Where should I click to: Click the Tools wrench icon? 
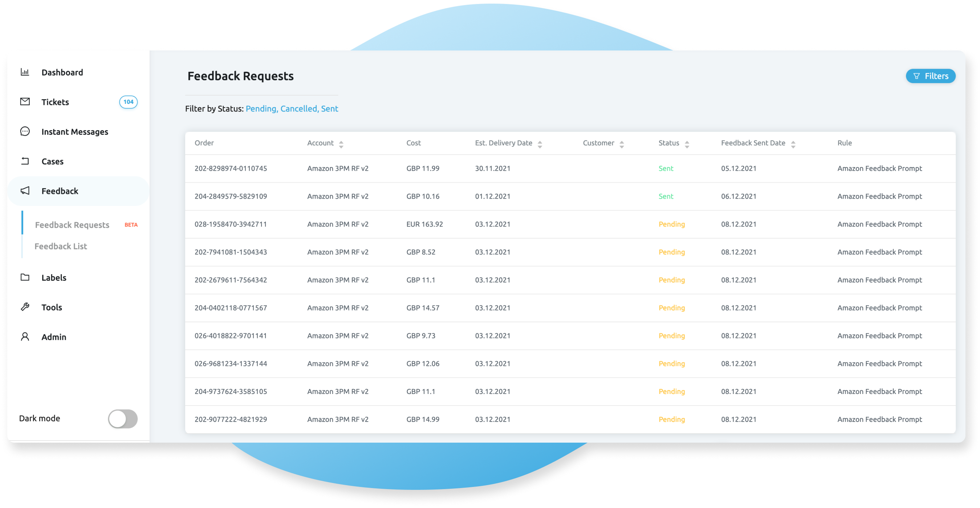click(x=25, y=307)
